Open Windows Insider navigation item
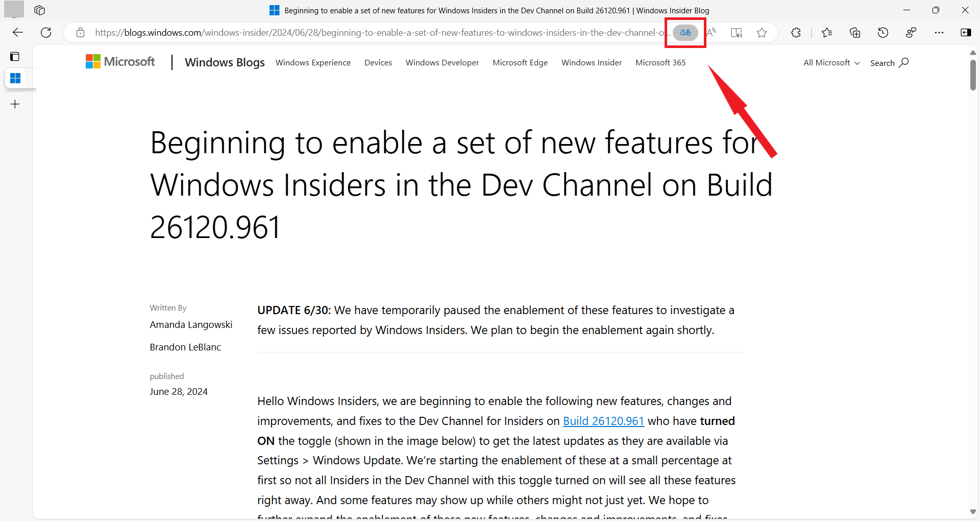The image size is (980, 521). click(x=592, y=62)
